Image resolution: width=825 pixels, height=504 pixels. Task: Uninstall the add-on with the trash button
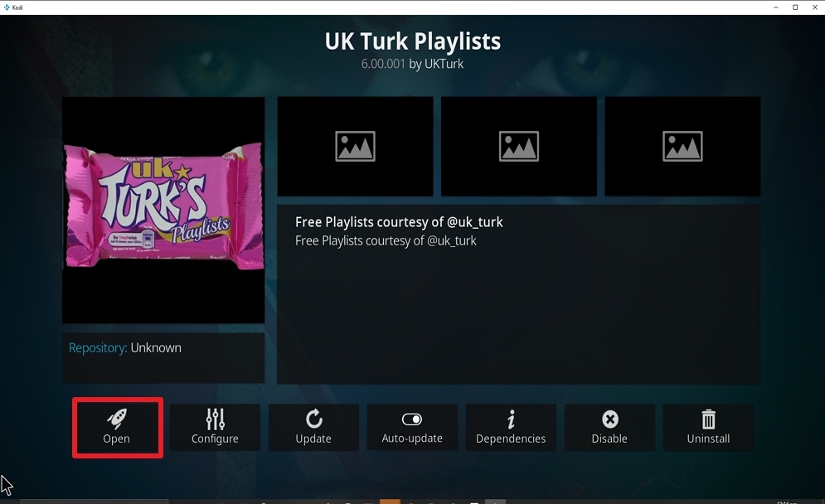coord(708,427)
